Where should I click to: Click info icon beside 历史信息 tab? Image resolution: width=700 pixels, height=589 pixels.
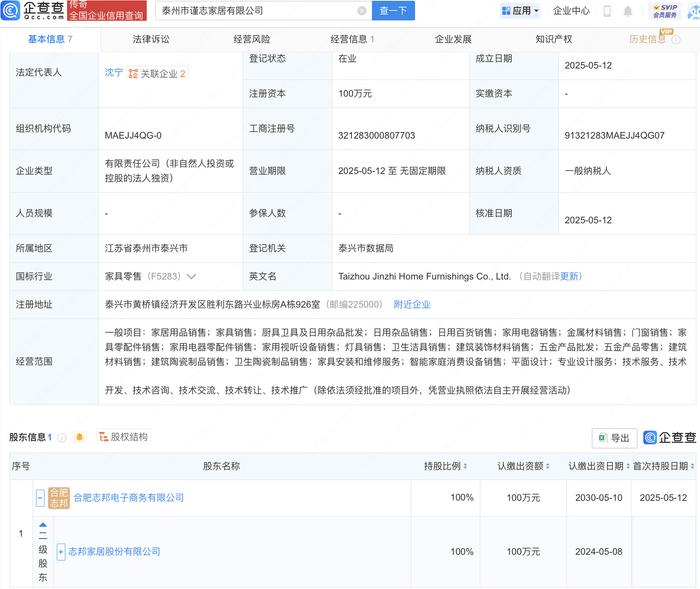point(676,40)
